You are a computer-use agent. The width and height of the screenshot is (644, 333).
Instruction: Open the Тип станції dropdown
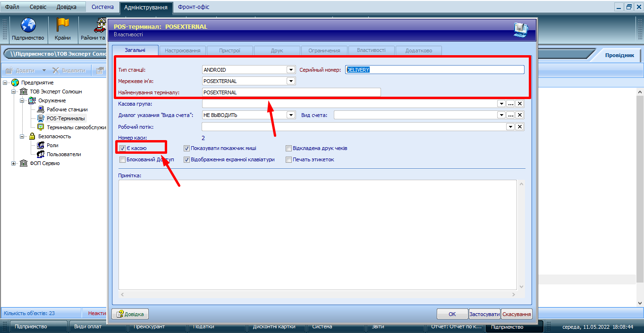click(291, 70)
